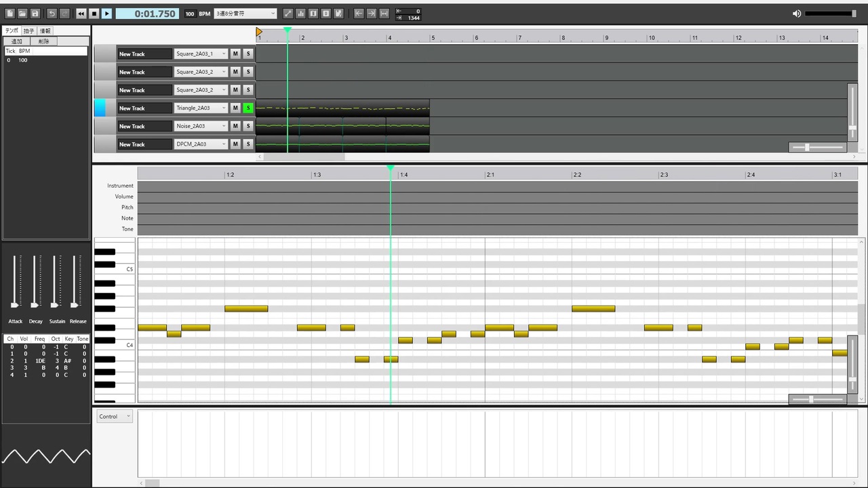Click the speaker volume icon
This screenshot has height=488, width=868.
pos(797,14)
